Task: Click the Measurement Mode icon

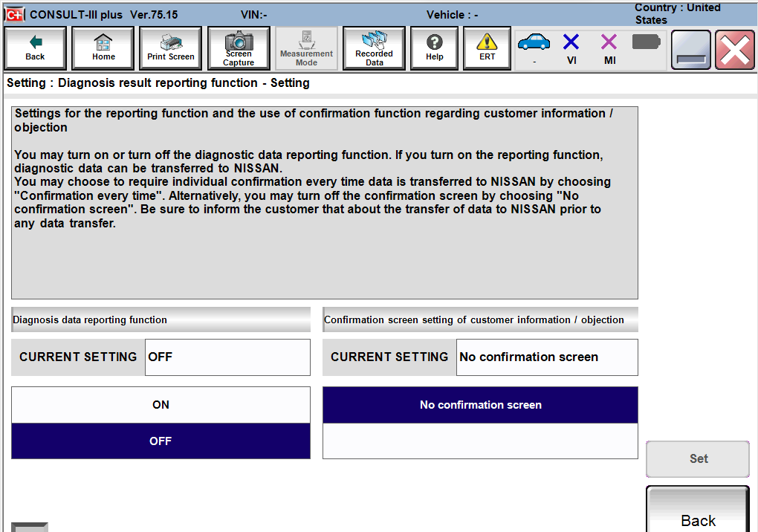Action: click(x=306, y=48)
